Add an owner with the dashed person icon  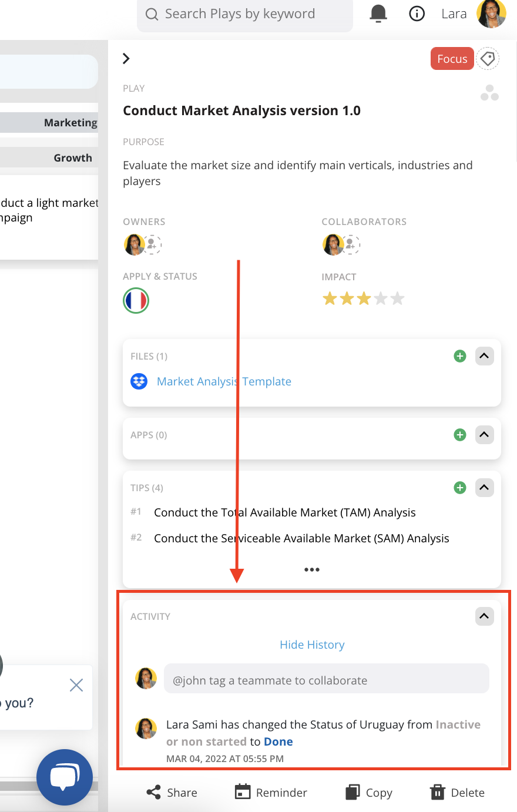pyautogui.click(x=152, y=244)
